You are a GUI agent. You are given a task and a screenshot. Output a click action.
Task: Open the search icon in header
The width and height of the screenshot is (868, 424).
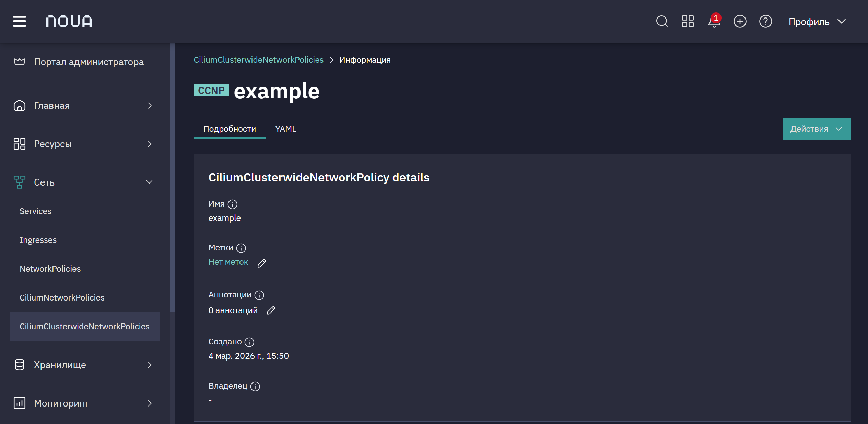tap(662, 21)
